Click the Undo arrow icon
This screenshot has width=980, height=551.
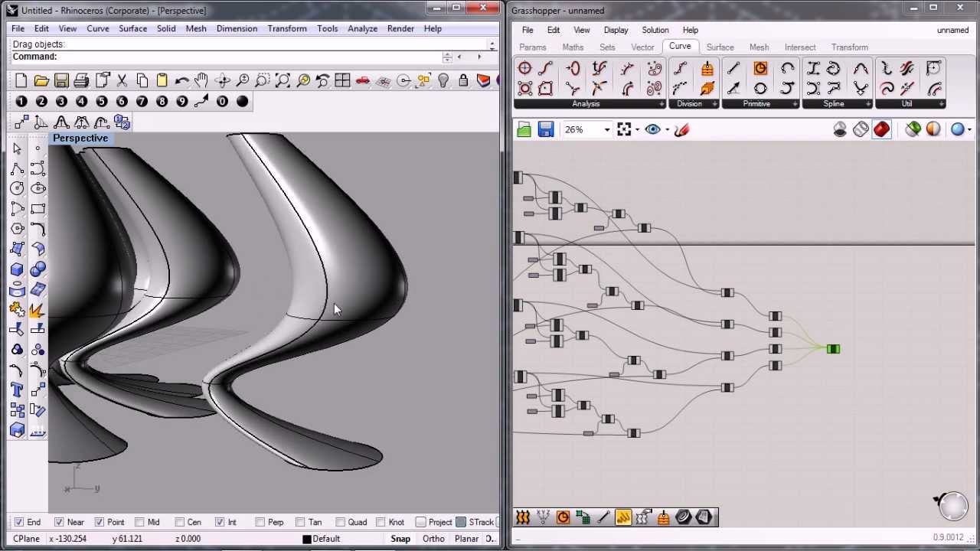(x=181, y=81)
